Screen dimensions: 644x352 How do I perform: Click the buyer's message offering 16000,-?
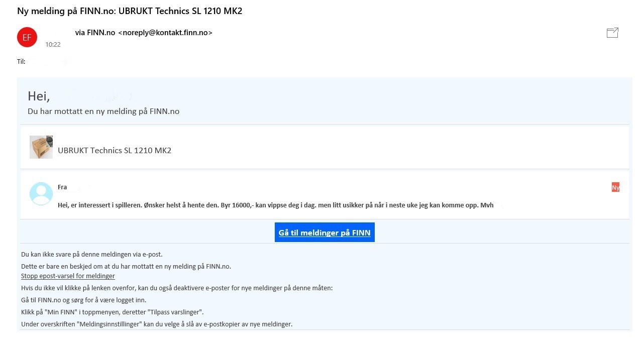[x=275, y=205]
